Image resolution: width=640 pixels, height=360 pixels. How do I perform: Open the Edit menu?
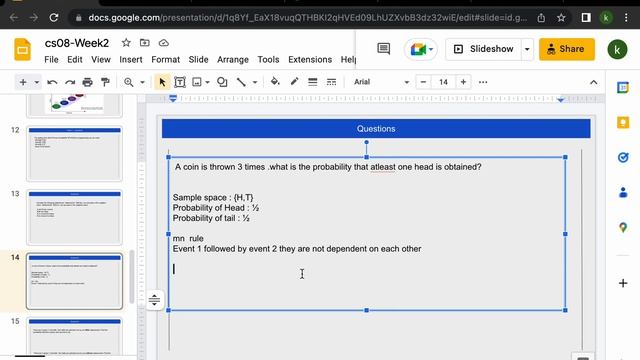click(x=75, y=60)
